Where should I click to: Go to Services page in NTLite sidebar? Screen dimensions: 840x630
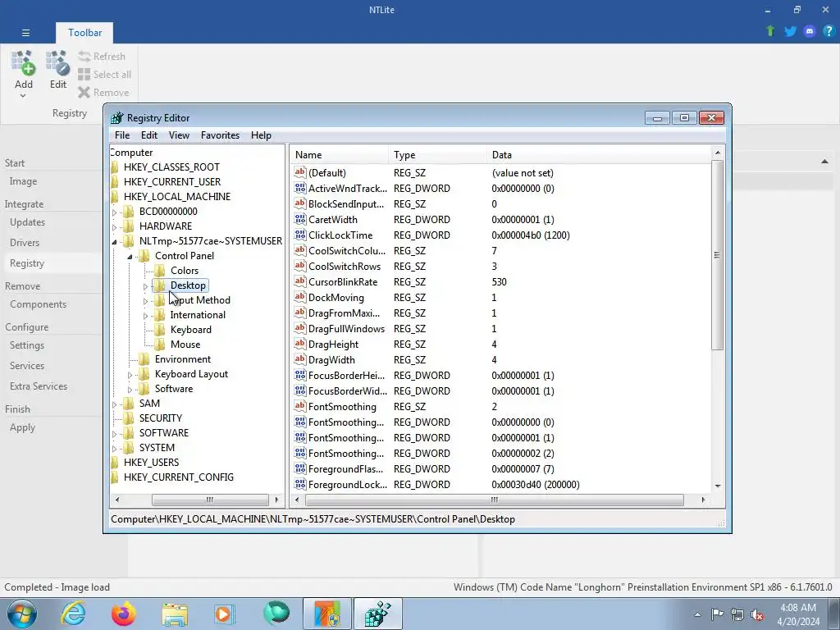tap(27, 366)
